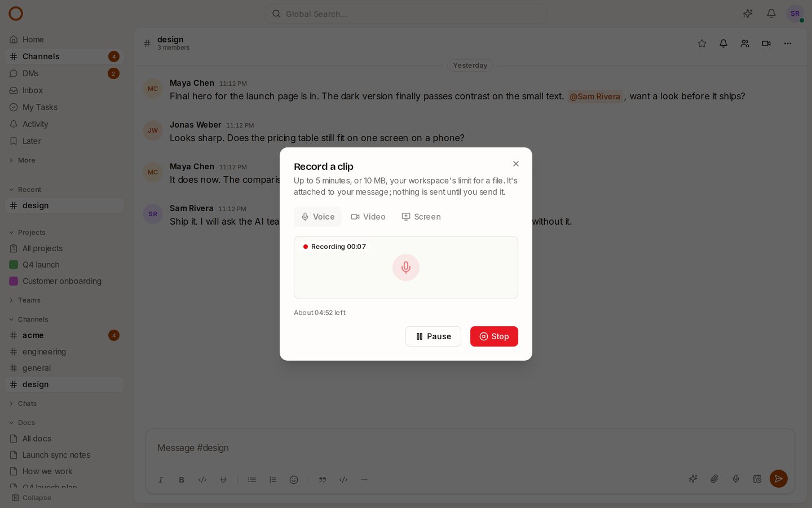Image resolution: width=812 pixels, height=508 pixels.
Task: Insert a bulleted list in composer
Action: (252, 480)
